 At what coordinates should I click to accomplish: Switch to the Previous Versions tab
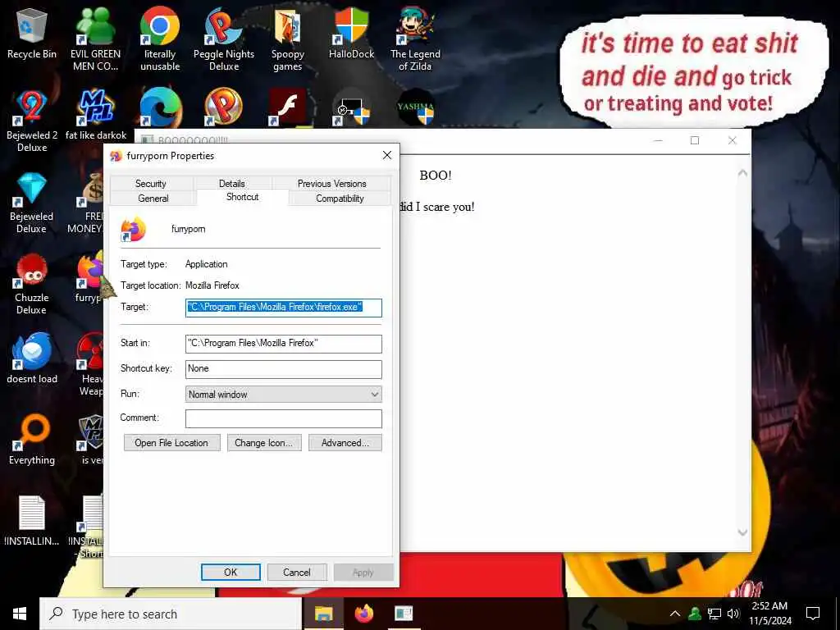[331, 183]
